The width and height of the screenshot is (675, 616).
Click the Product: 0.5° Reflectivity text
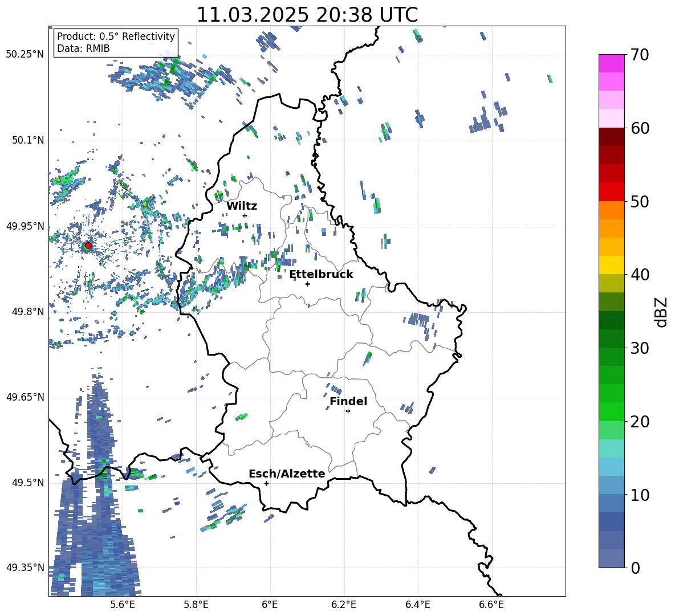point(116,36)
